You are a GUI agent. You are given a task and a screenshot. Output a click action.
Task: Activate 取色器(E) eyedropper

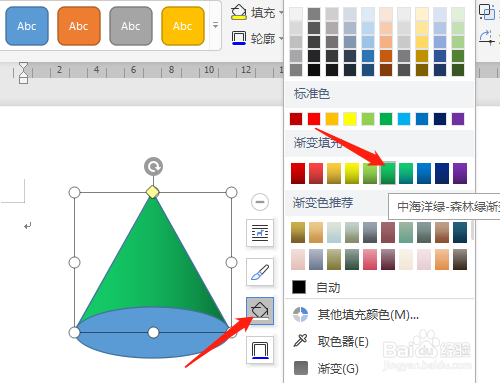tap(343, 342)
